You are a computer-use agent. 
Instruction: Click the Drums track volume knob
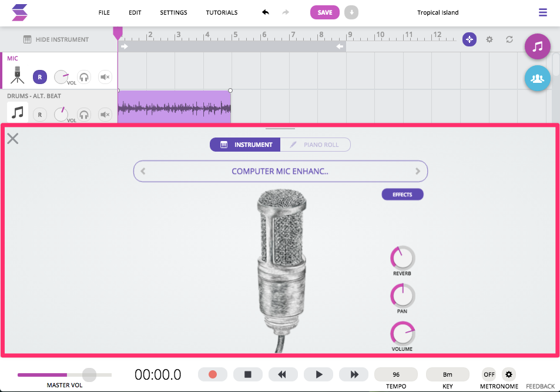point(61,115)
